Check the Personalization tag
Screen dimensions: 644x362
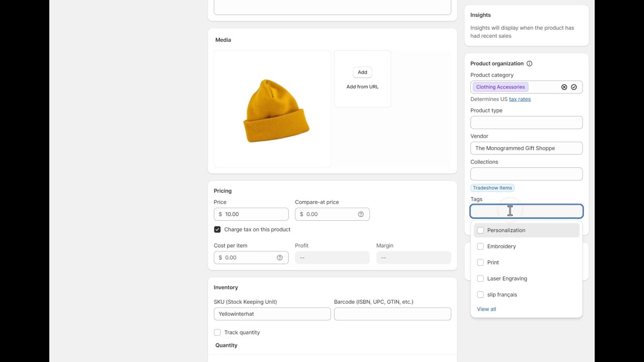(x=480, y=230)
